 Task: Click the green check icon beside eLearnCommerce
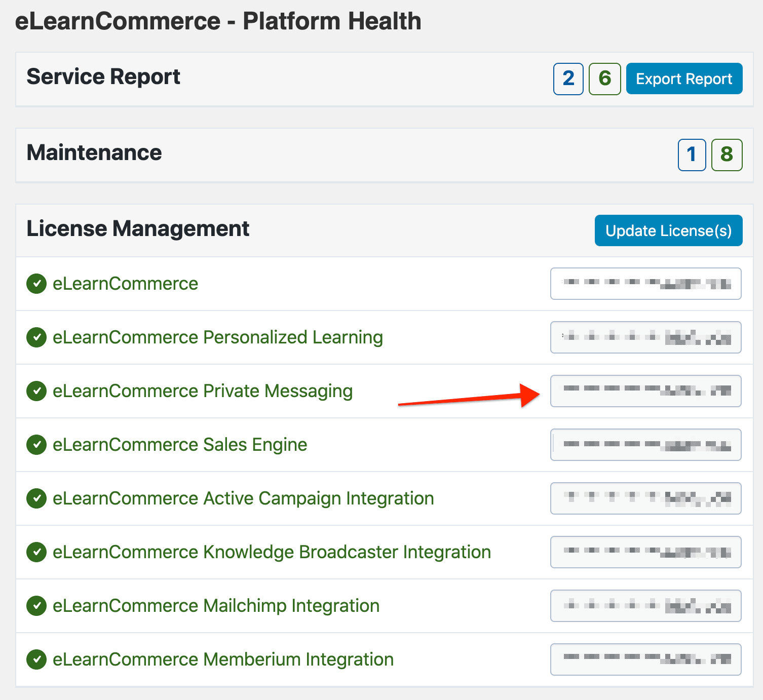coord(36,284)
